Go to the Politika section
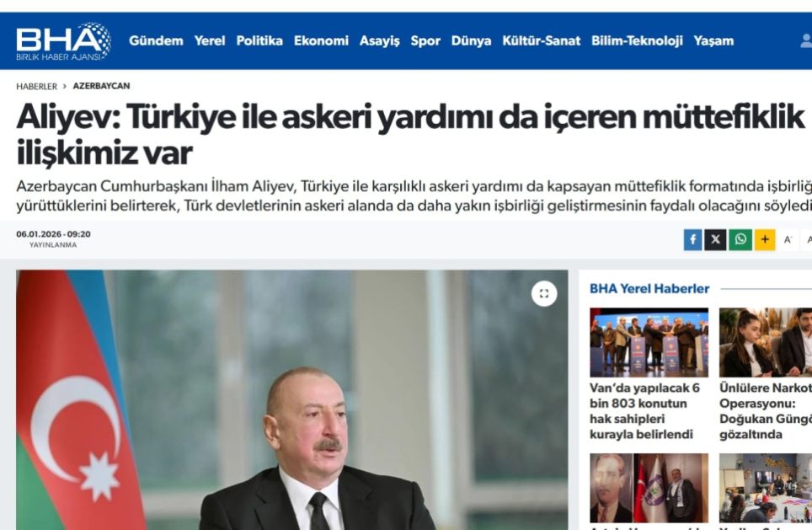This screenshot has width=812, height=530. click(259, 41)
